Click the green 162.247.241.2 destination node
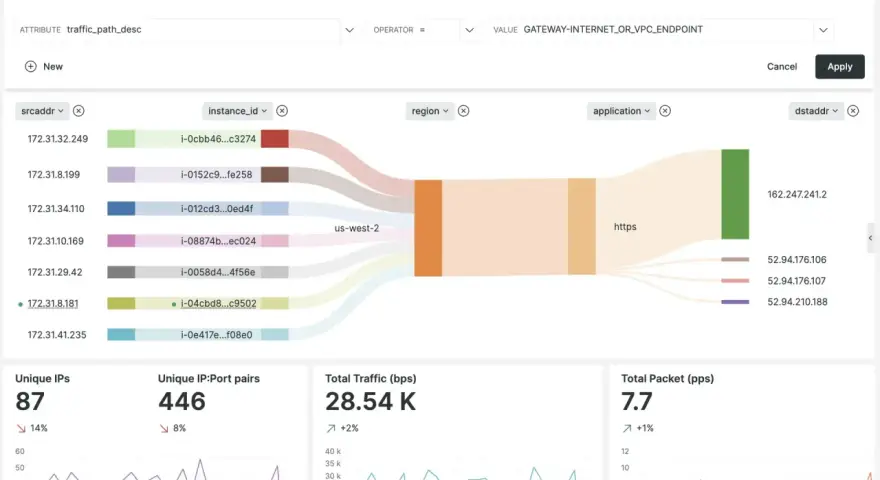 pyautogui.click(x=735, y=194)
